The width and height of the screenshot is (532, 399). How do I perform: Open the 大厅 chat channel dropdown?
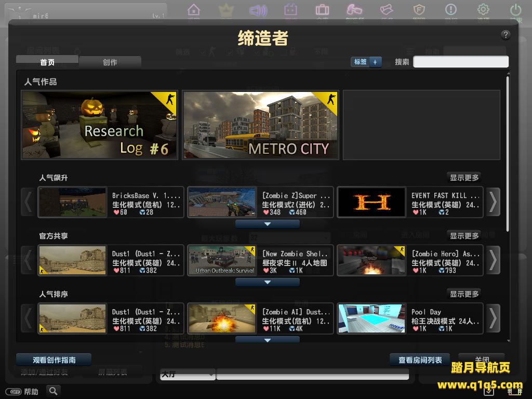coord(188,374)
